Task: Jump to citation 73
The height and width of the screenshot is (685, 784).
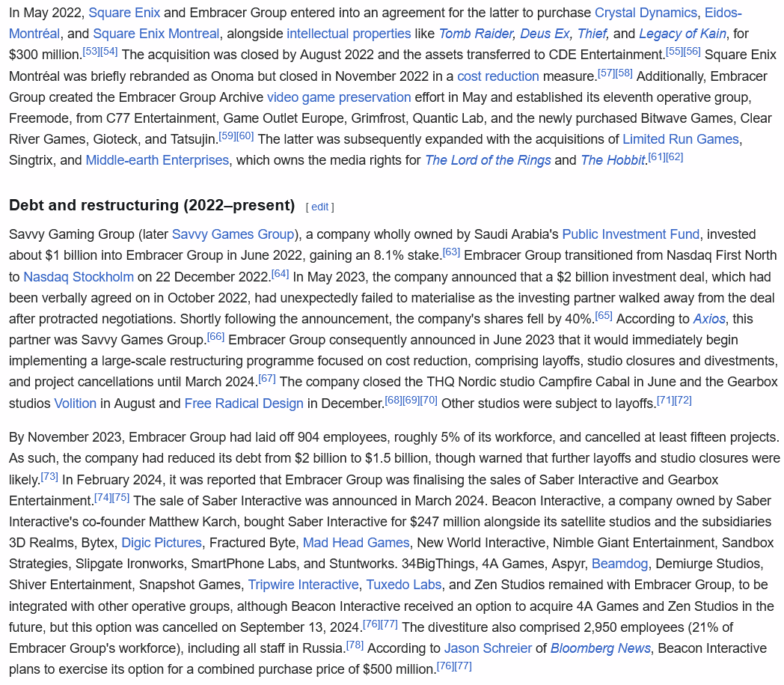Action: [x=49, y=476]
